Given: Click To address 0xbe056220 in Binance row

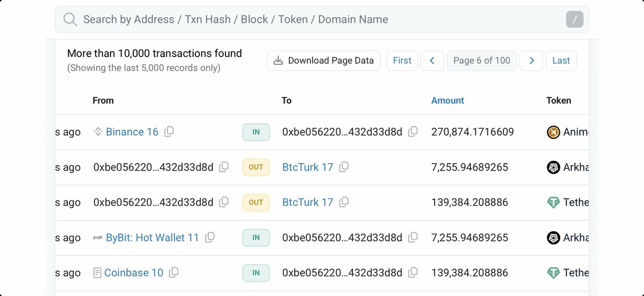Looking at the screenshot, I should pyautogui.click(x=342, y=132).
